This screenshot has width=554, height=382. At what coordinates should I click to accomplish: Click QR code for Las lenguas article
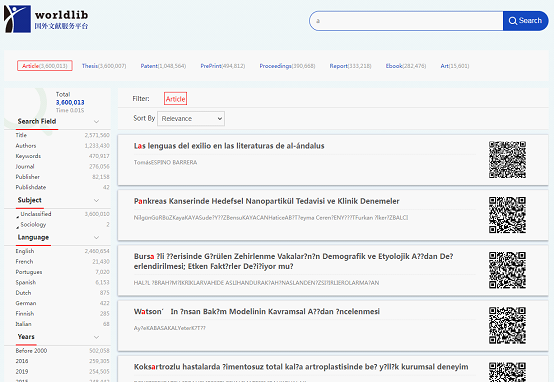(x=507, y=160)
